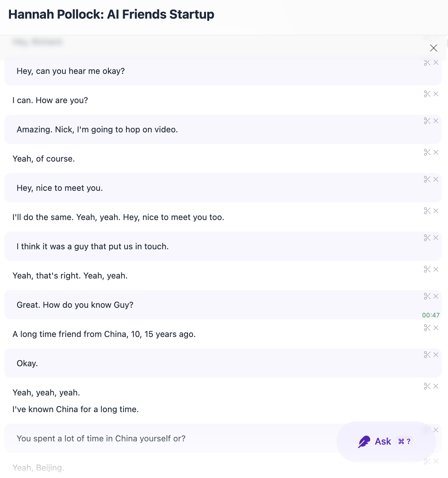Viewport: 448px width, 478px height.
Task: Jump to the 00:47 timestamp
Action: 431,315
